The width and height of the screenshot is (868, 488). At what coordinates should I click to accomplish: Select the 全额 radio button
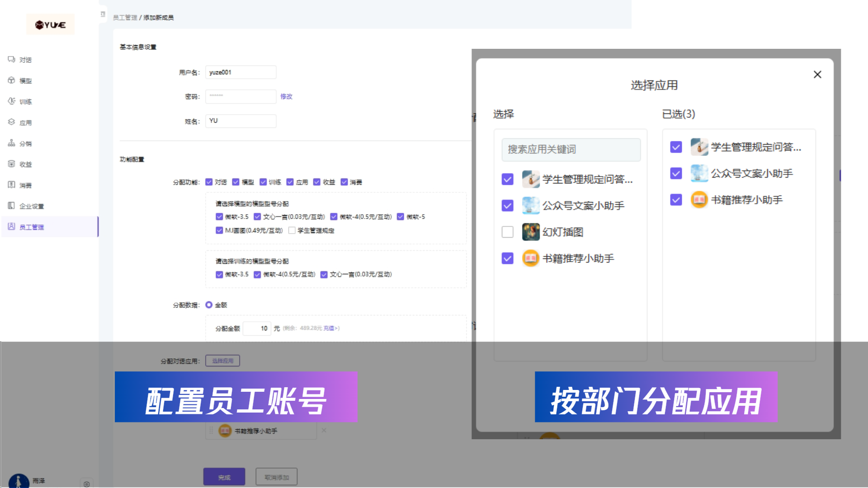pos(209,305)
